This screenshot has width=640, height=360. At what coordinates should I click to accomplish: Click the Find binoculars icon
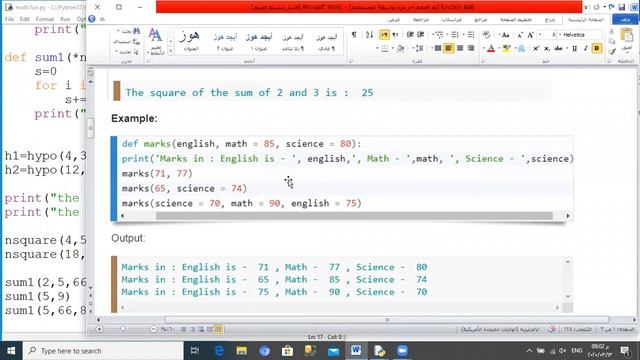[x=136, y=31]
